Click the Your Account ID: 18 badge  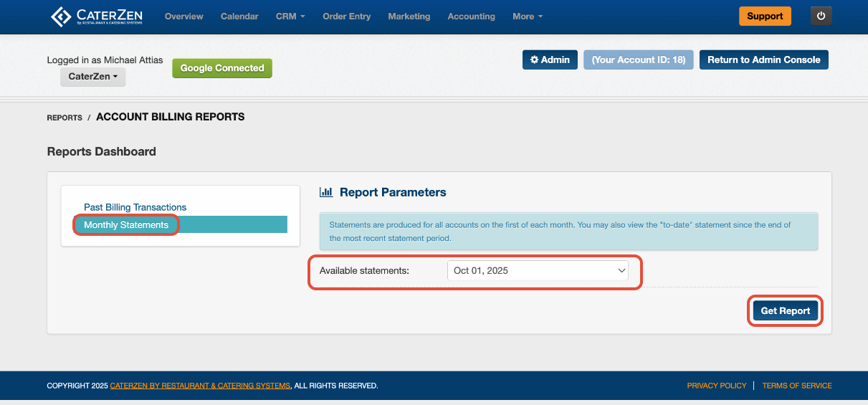[x=639, y=59]
